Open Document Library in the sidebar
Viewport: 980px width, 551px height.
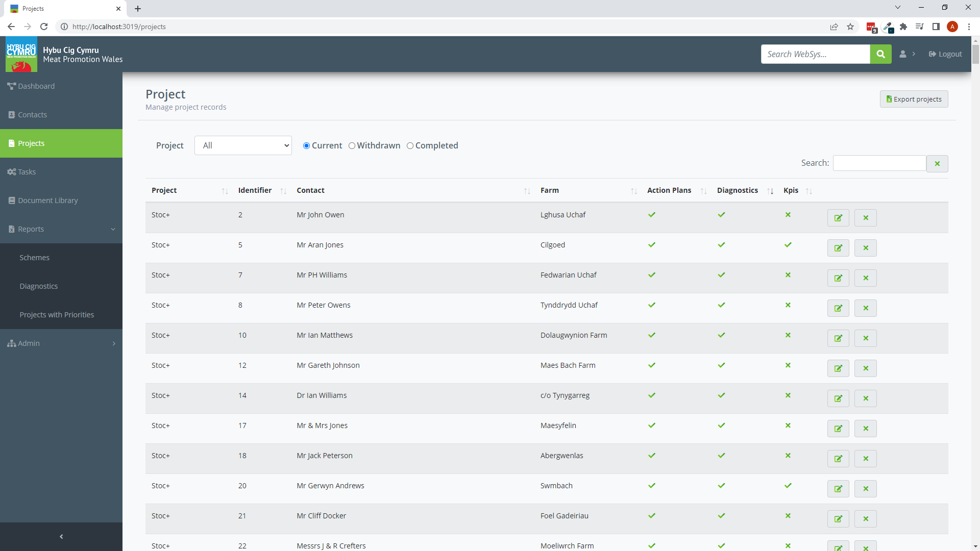(x=48, y=201)
